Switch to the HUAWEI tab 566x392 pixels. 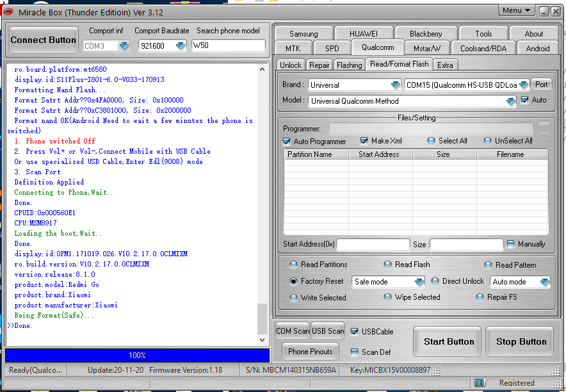point(364,33)
